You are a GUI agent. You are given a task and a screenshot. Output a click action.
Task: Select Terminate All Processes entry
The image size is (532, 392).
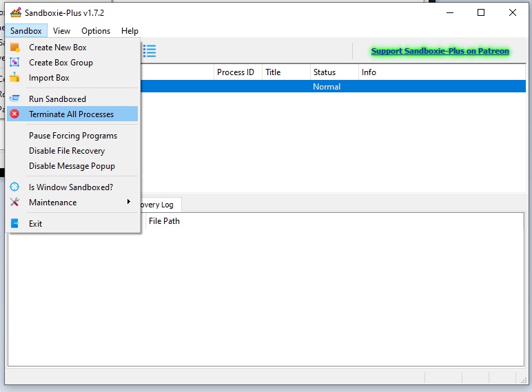72,114
